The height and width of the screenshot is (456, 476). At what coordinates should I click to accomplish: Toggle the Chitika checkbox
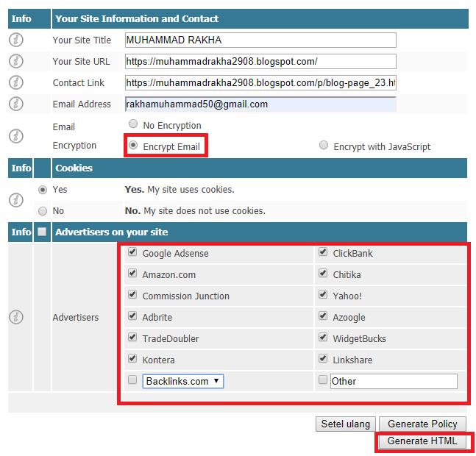click(323, 273)
